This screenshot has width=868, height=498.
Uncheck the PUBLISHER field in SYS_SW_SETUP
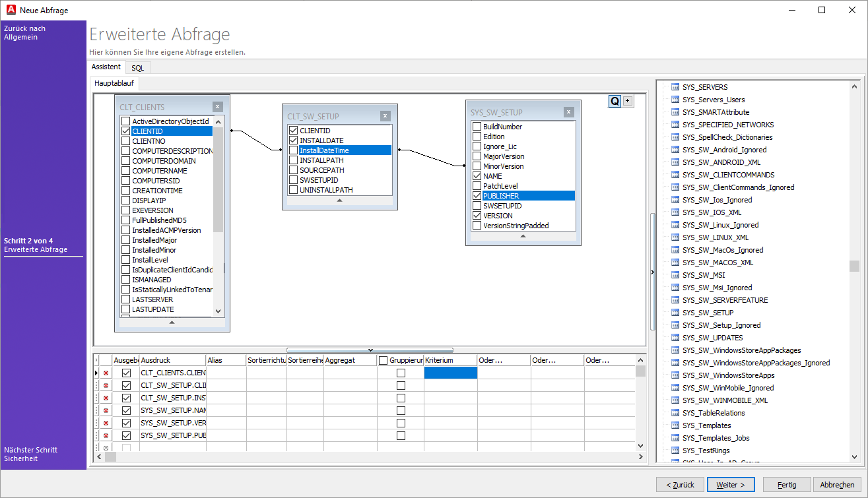477,196
